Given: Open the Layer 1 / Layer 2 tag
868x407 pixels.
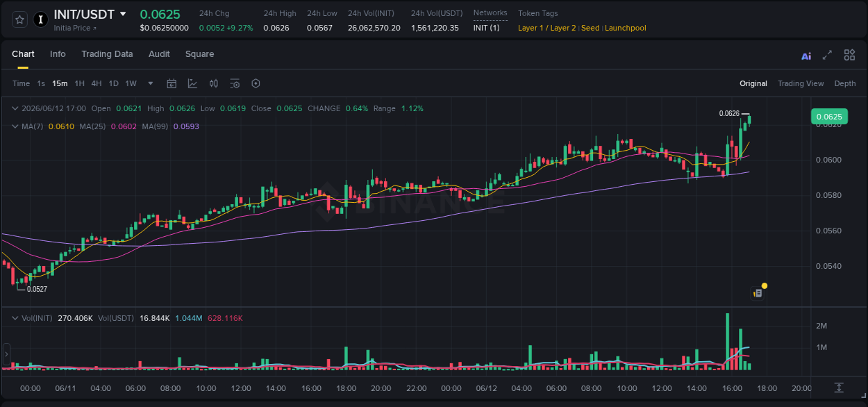Looking at the screenshot, I should tap(547, 28).
